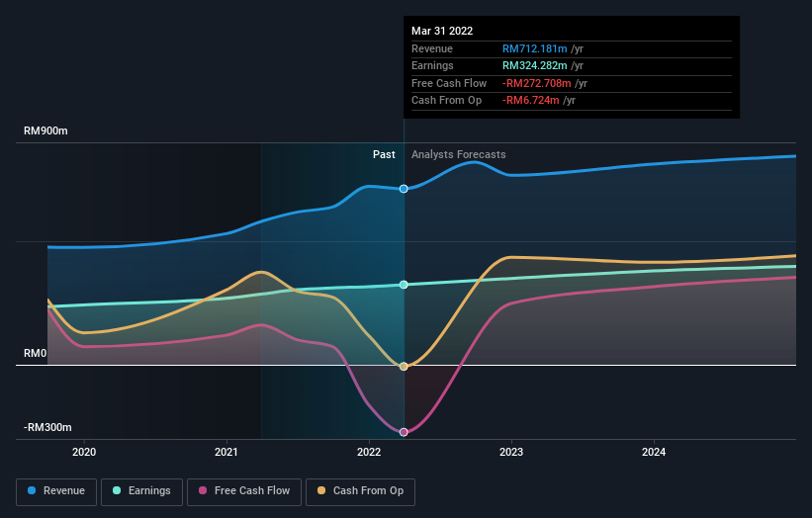Click the RM712.181m revenue value
The height and width of the screenshot is (518, 812).
534,48
